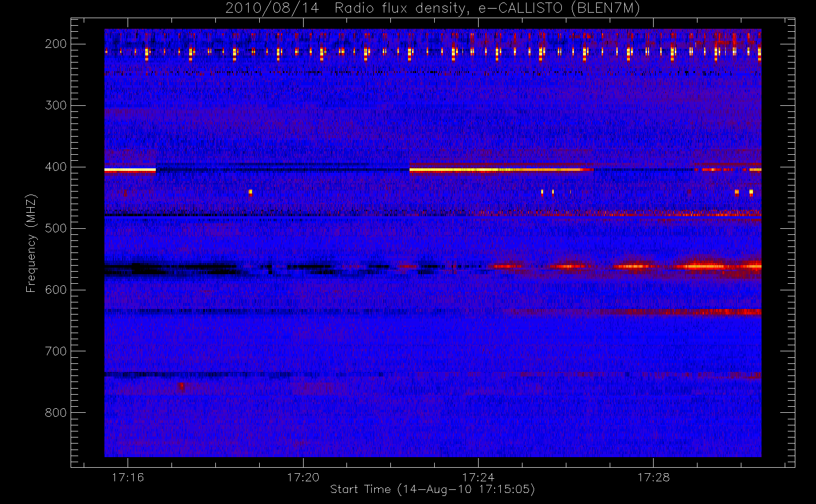Click the plot title with date 2010/08/14
Screen dimensions: 816x504
tap(433, 9)
